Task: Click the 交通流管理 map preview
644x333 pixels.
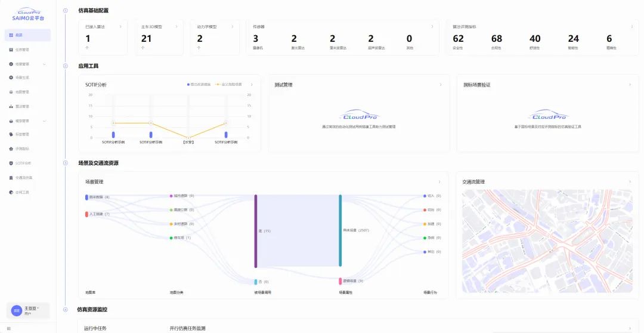Action: pos(547,240)
